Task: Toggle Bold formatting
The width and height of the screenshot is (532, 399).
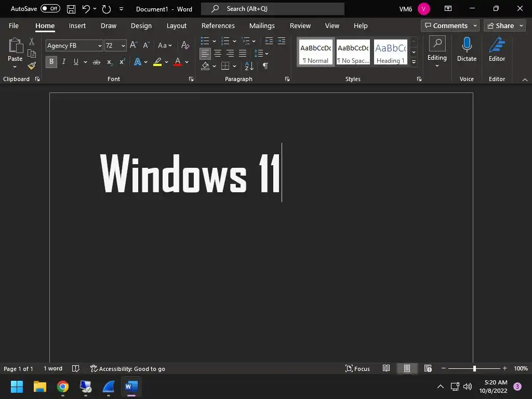Action: [x=51, y=62]
